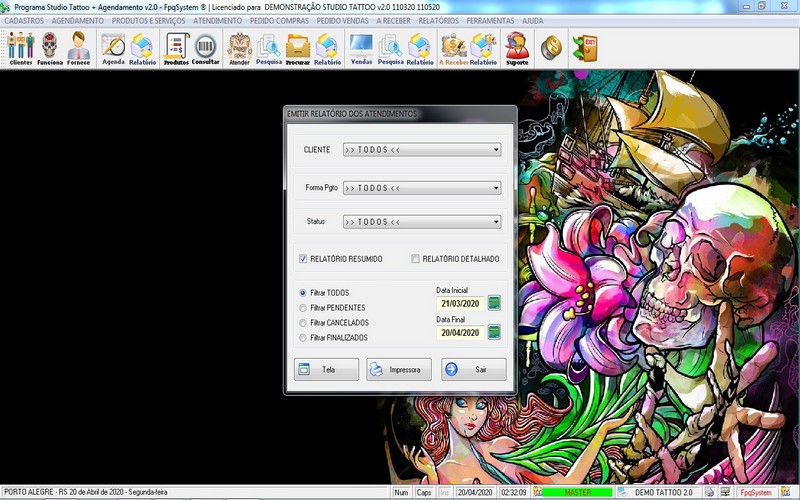Click the 02:32:09 clock in status bar
Image resolution: width=800 pixels, height=500 pixels.
click(x=514, y=492)
